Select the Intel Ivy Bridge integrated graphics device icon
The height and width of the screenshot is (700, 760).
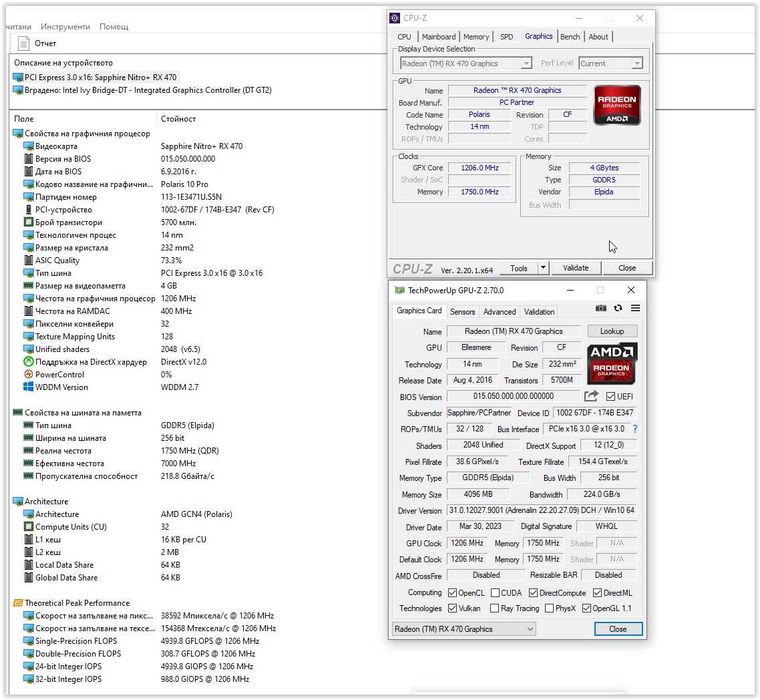point(18,90)
